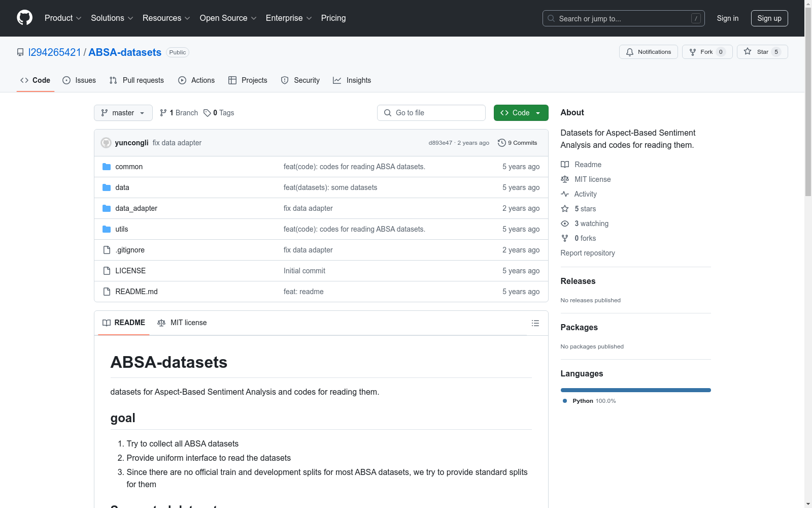Screen dimensions: 812x508
Task: Click the Readme book icon in About
Action: pos(565,165)
